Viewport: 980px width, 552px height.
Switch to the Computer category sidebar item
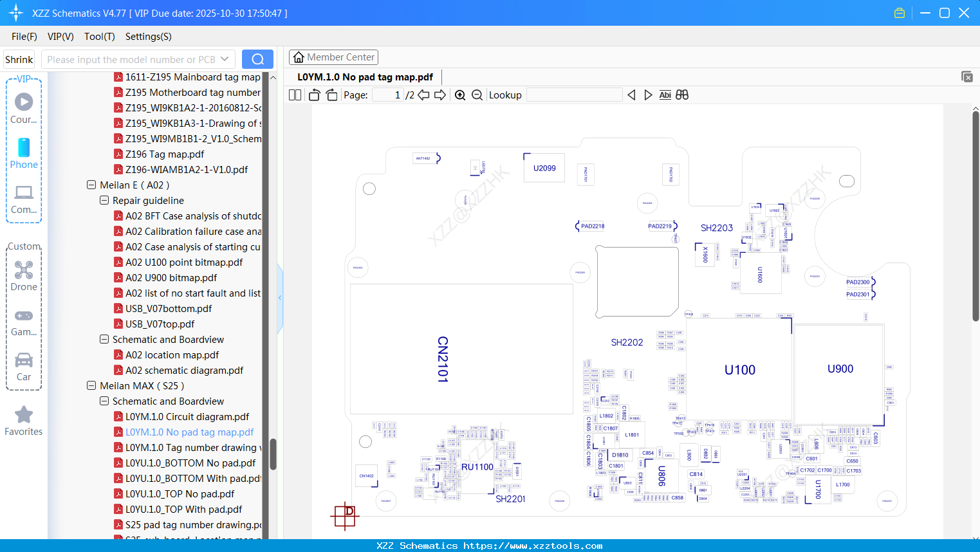(24, 199)
